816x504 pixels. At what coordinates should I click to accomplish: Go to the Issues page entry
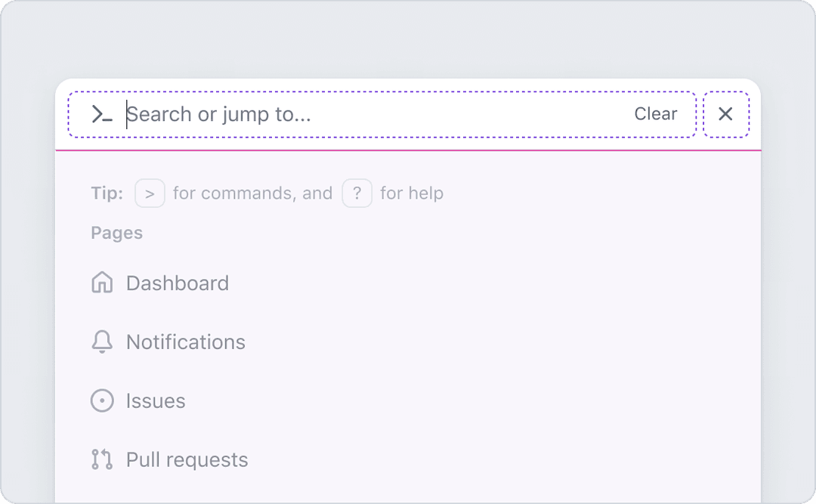pyautogui.click(x=408, y=401)
